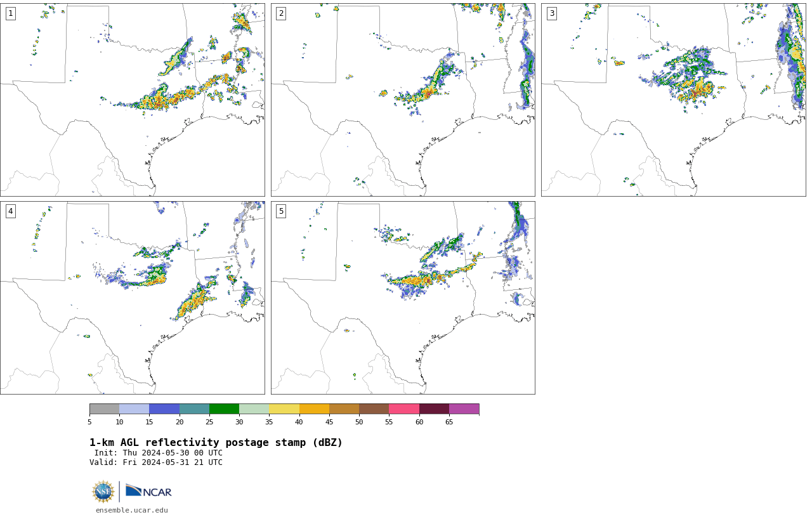Click the dark green 25-30 dBZ swatch
Viewport: 812px width, 517px height.
[x=224, y=409]
